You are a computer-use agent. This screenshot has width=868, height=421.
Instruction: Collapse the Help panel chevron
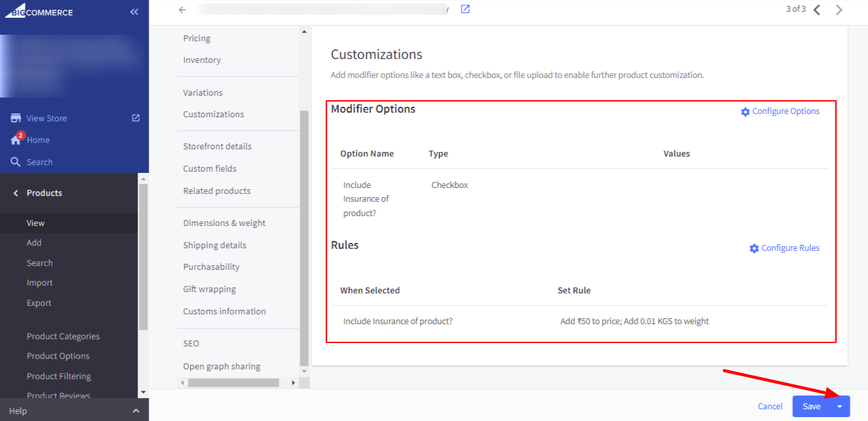[135, 411]
